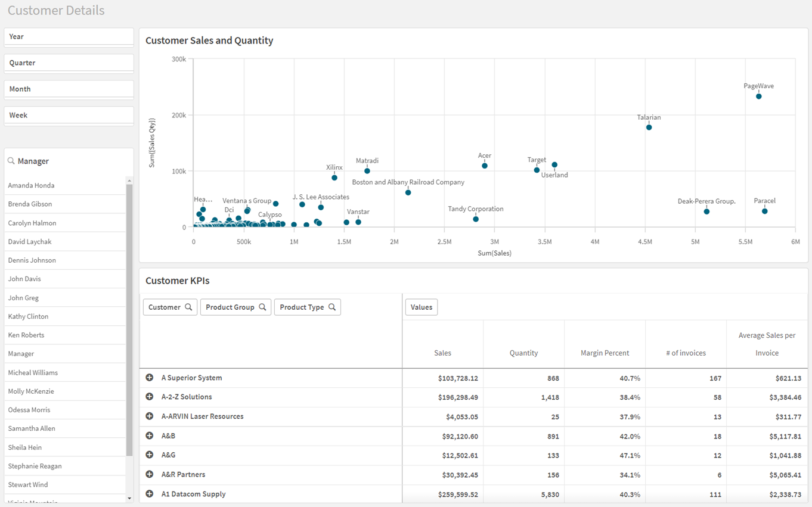Open the Year filter pane
Image resolution: width=812 pixels, height=507 pixels.
69,36
